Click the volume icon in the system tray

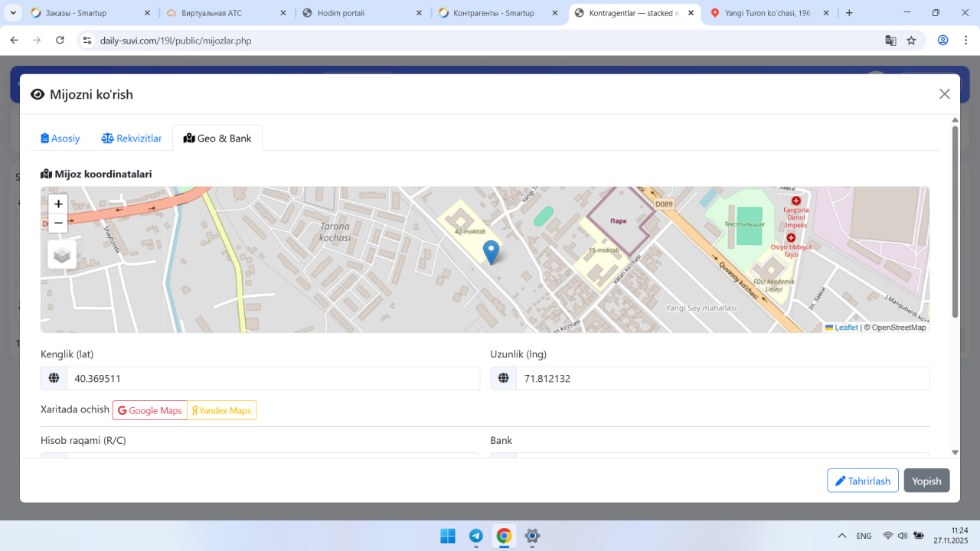(x=903, y=536)
